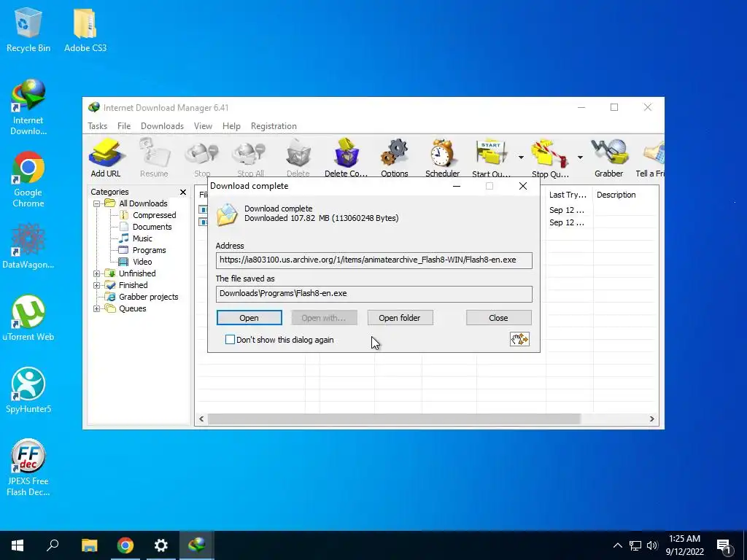Select Grabber projects tree item
Screen dimensions: 747x560
(x=148, y=297)
